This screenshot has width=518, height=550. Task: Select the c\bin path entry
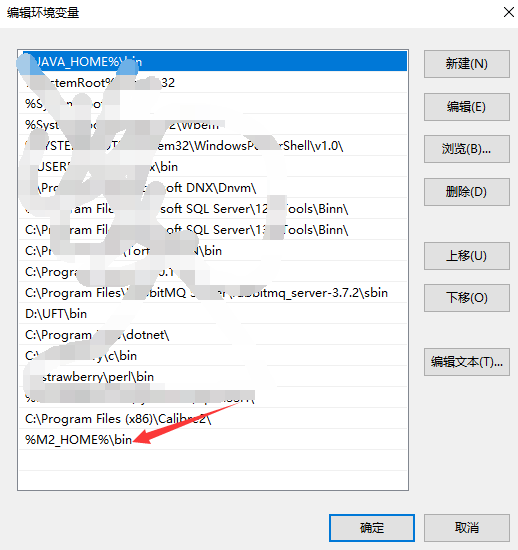(213, 356)
